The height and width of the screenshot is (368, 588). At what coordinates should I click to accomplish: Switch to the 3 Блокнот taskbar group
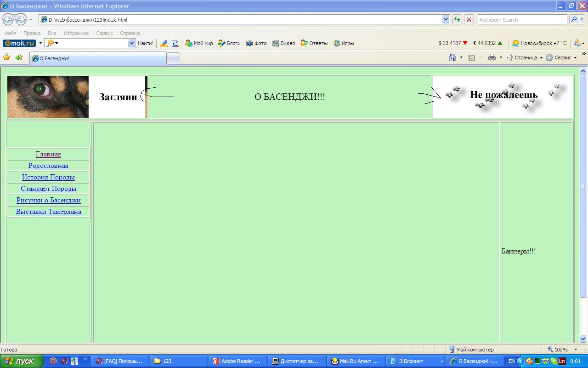pos(415,361)
